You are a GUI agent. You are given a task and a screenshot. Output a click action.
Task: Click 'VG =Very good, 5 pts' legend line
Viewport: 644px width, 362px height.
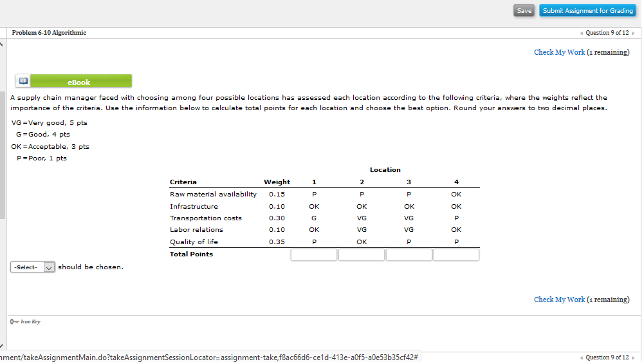[x=50, y=122]
